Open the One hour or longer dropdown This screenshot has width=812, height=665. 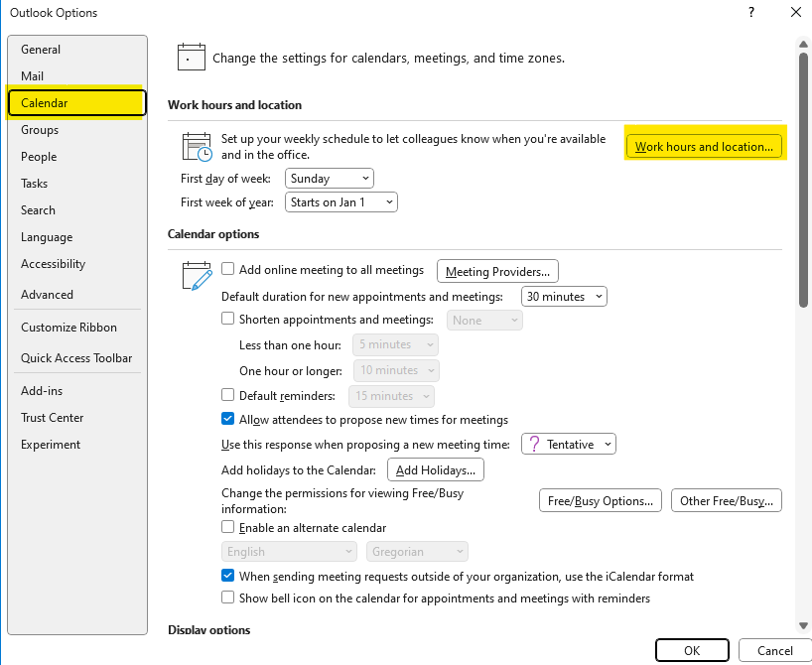[x=397, y=370]
